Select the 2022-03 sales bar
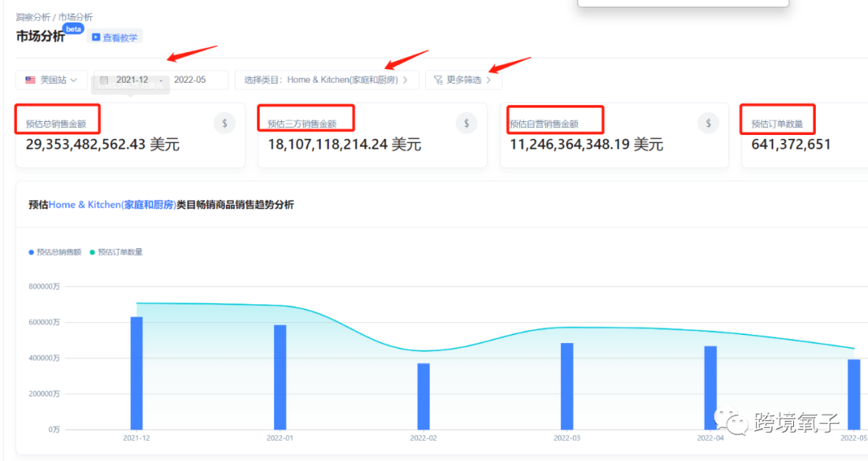 click(x=567, y=386)
